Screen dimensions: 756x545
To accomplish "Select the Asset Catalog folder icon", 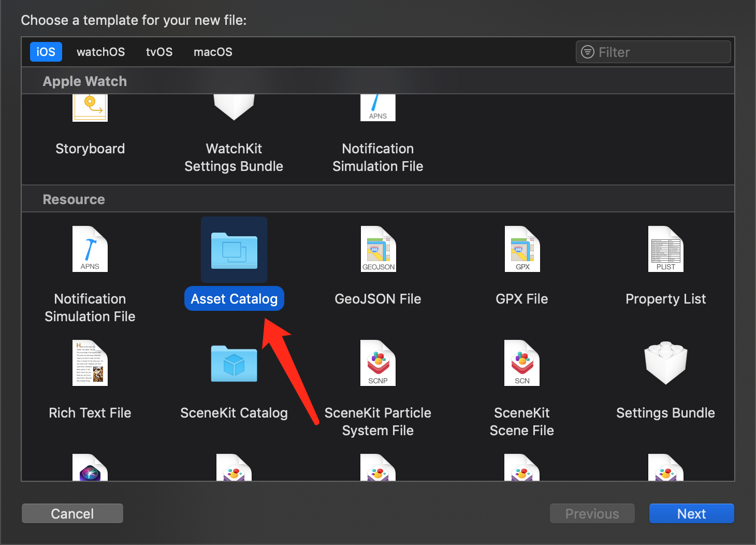I will [x=234, y=250].
